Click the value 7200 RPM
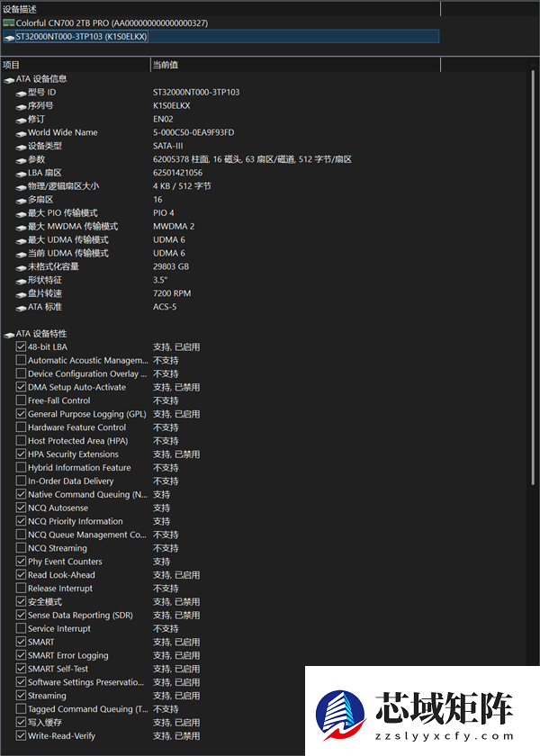The image size is (540, 756). pyautogui.click(x=172, y=293)
